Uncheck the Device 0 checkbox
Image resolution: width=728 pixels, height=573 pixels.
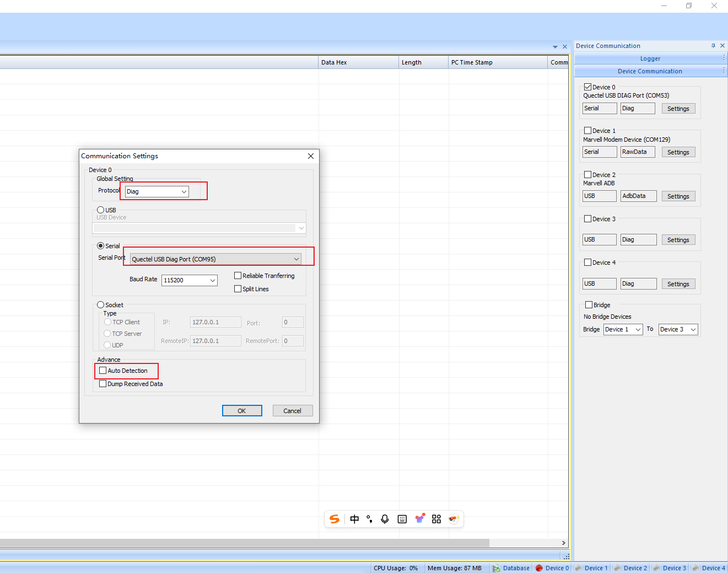pos(588,87)
